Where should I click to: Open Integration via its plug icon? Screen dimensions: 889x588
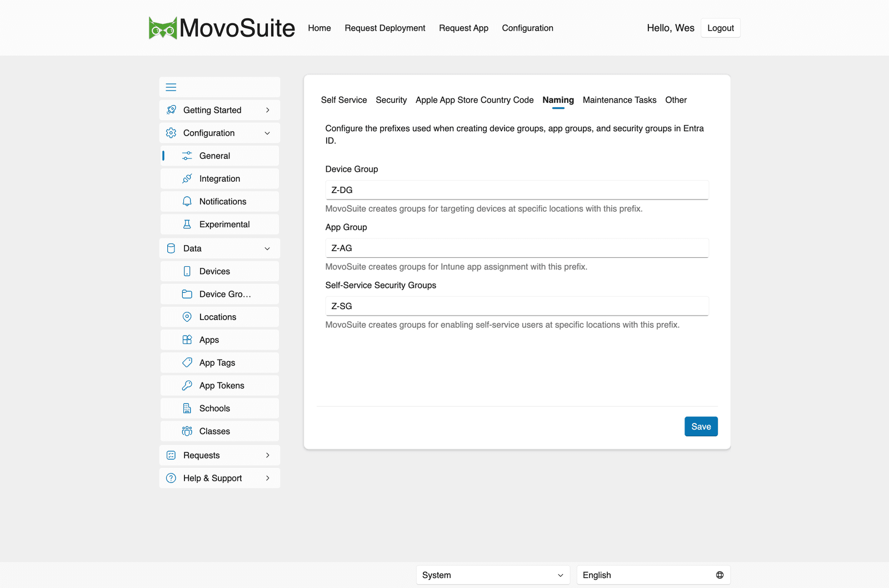(x=187, y=178)
